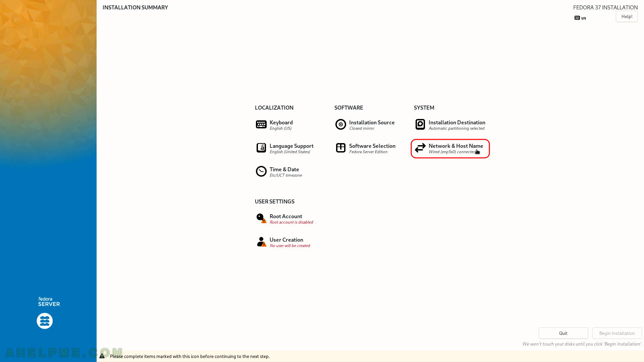Open the Time & Date label
Screen dimensions: 644x362
[x=284, y=169]
